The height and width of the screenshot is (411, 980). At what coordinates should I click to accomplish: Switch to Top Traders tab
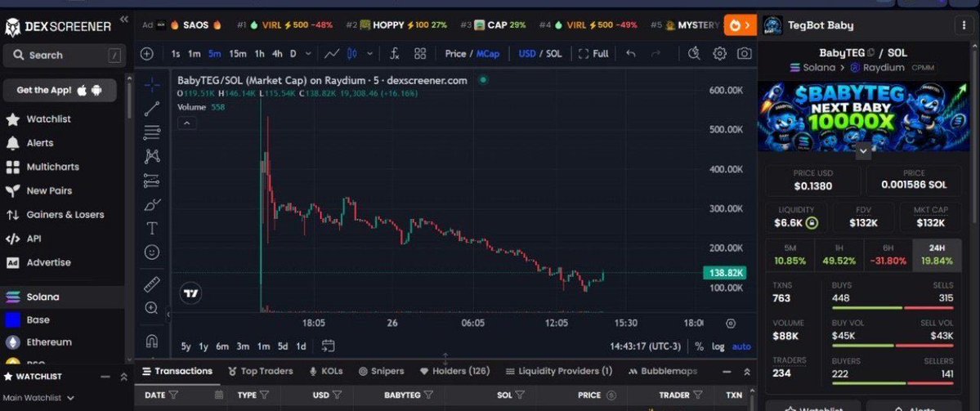261,371
